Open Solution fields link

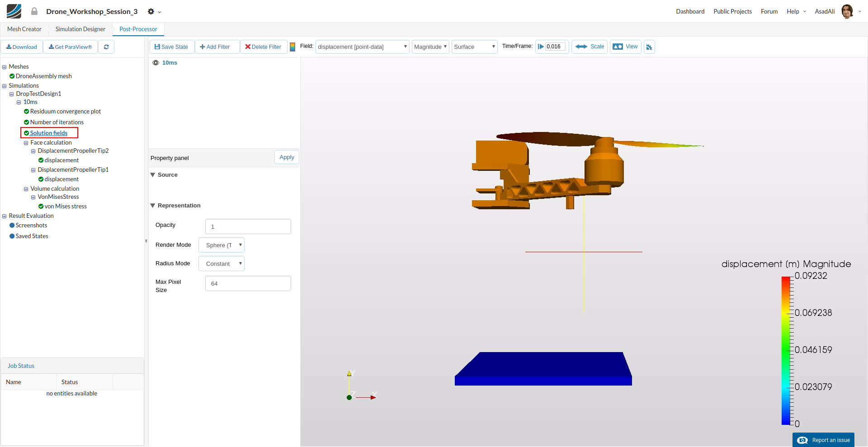coord(49,133)
